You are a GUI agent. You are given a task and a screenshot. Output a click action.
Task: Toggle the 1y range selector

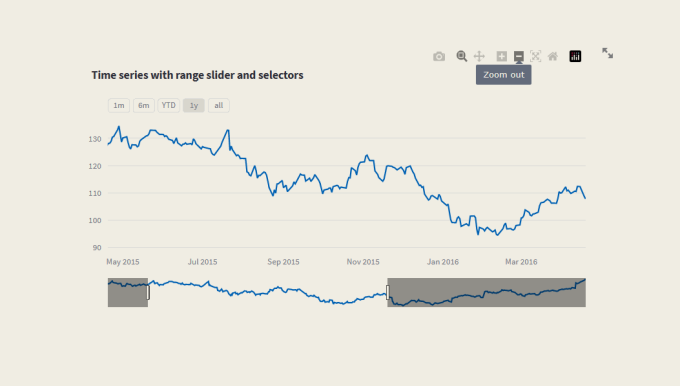194,105
